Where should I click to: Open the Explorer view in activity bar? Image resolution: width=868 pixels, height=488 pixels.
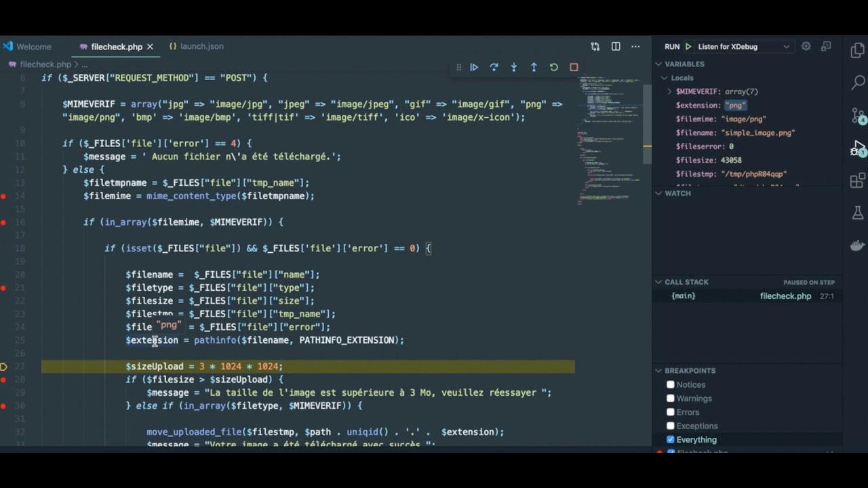pyautogui.click(x=858, y=50)
